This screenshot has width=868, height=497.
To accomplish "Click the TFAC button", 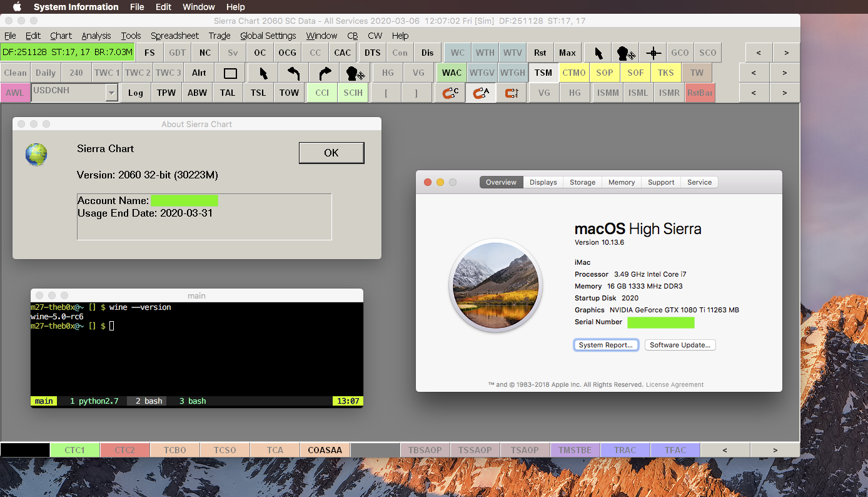I will 675,450.
